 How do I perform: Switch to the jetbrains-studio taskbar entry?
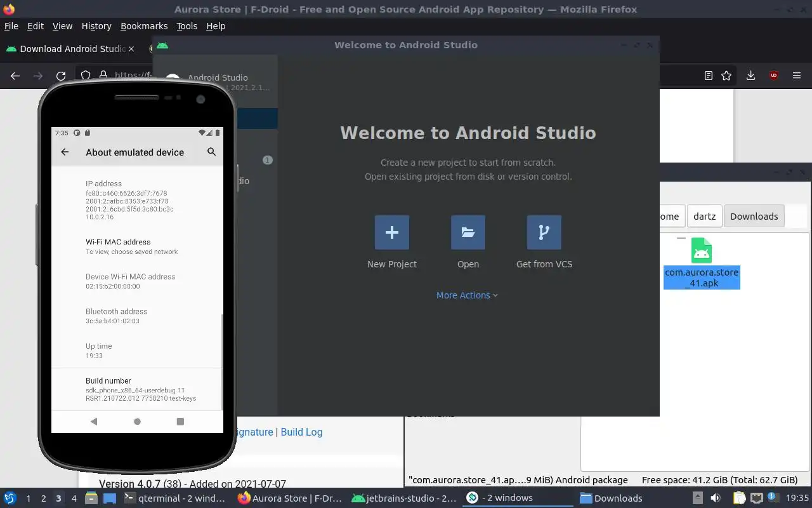(x=404, y=498)
